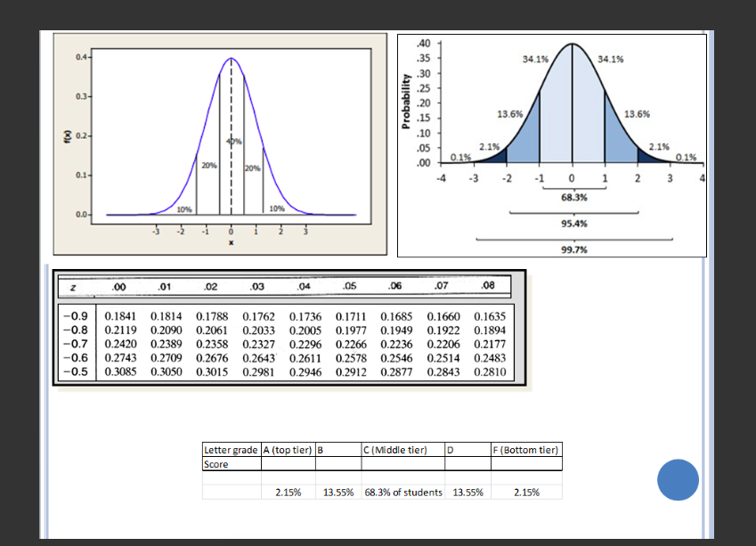Viewport: 756px width, 546px height.
Task: Click the empty Score cell under 'D'
Action: pos(467,464)
